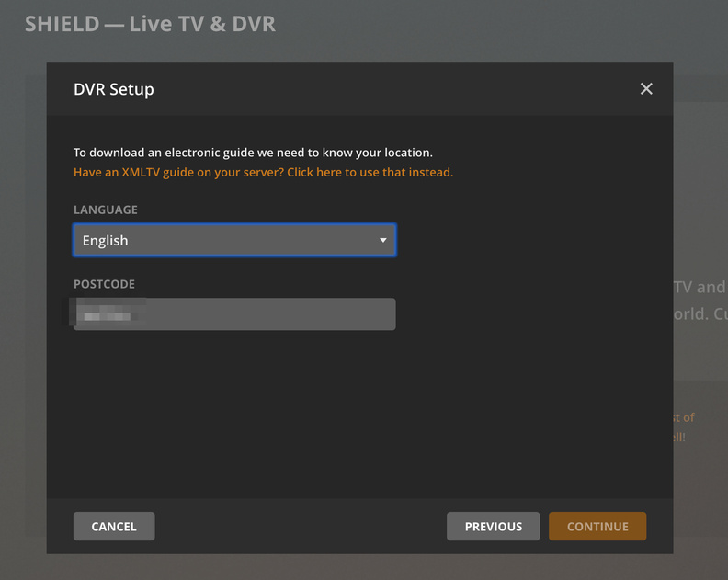
Task: Click the LANGUAGE field label
Action: coord(106,210)
